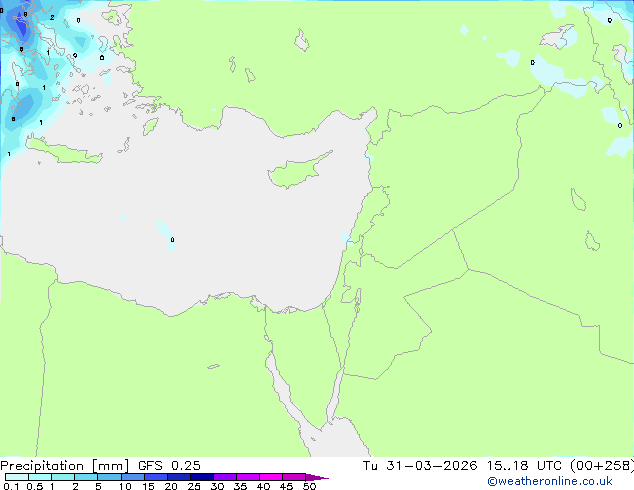The image size is (634, 490).
Task: Click the small rain patch labeled 0 south of Crete
Action: (x=167, y=235)
